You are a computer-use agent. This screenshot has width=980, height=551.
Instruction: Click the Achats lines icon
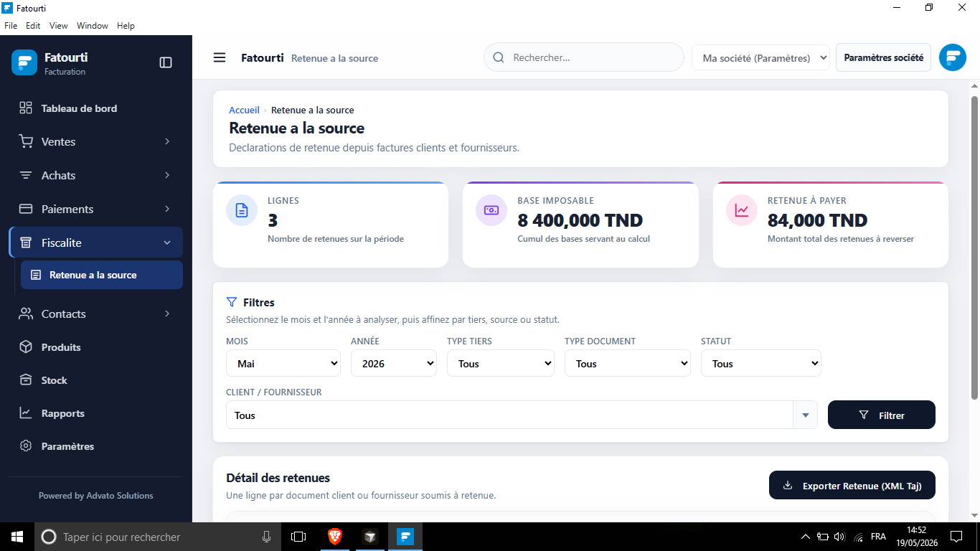[26, 175]
